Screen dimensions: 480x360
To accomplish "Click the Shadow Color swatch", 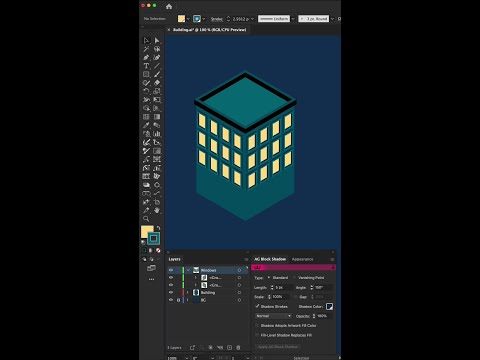I will pyautogui.click(x=329, y=306).
